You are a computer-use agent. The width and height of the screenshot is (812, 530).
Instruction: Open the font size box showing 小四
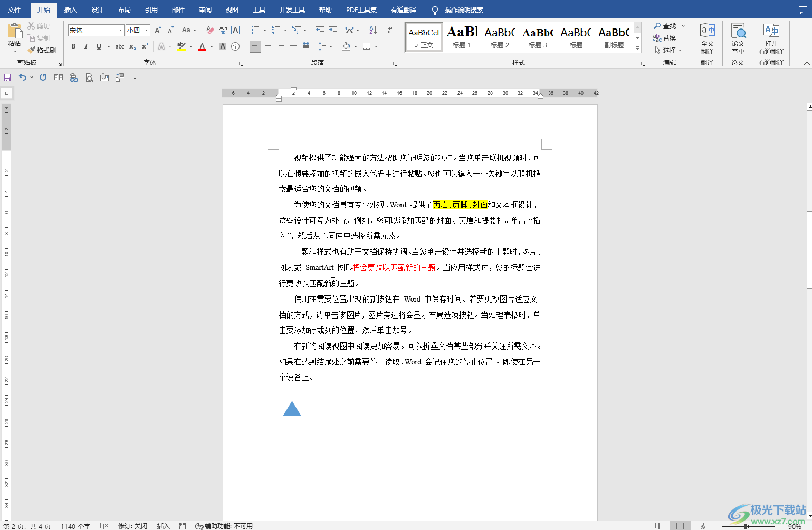click(x=138, y=30)
